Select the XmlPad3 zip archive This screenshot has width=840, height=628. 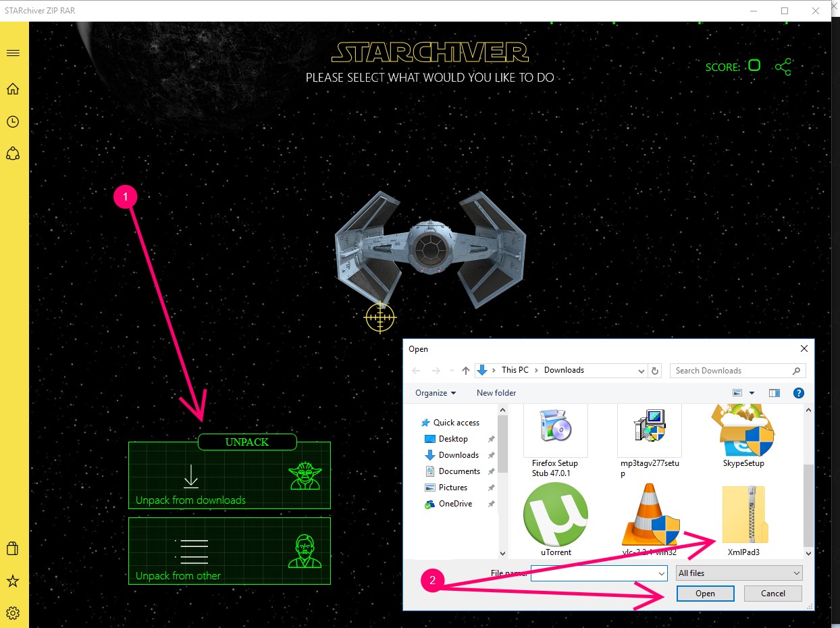click(743, 519)
